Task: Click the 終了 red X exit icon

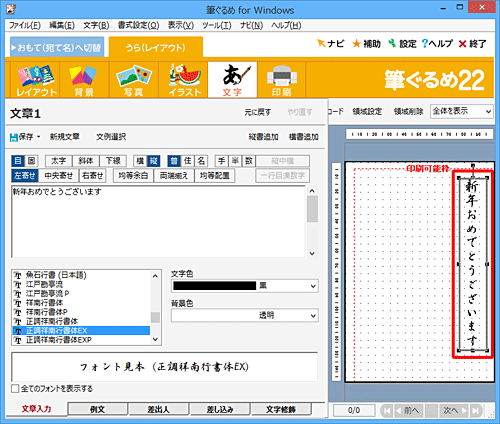Action: 462,44
